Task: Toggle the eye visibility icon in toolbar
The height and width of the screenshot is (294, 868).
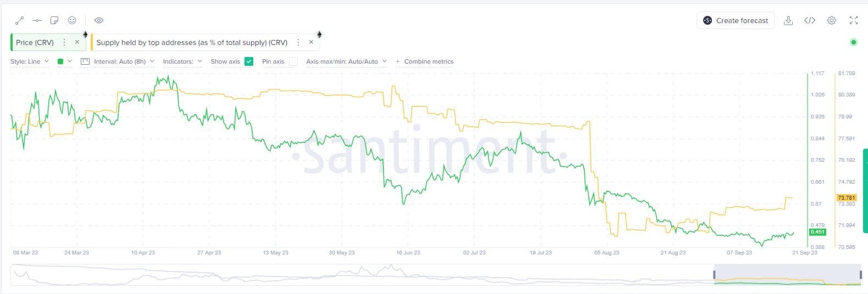Action: click(x=99, y=20)
